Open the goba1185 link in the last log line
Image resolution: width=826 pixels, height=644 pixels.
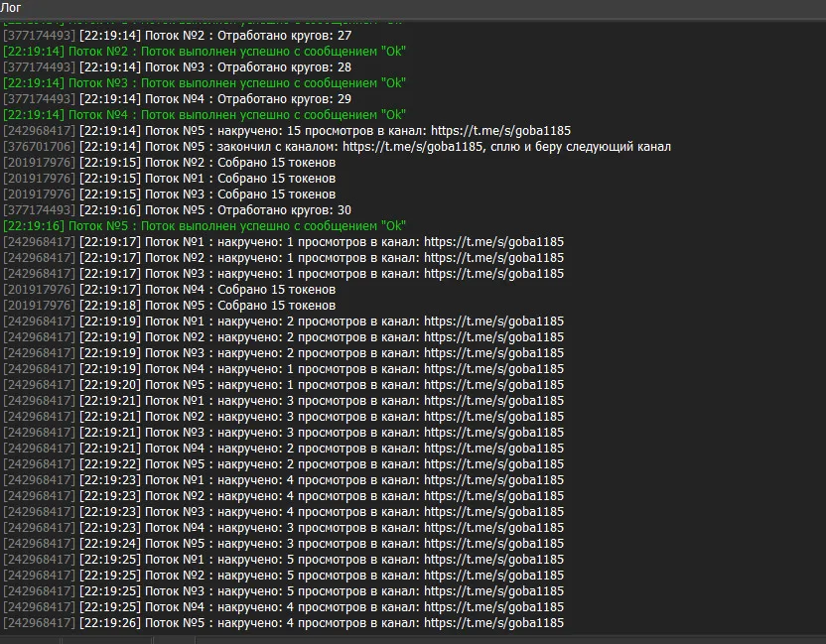click(x=493, y=623)
